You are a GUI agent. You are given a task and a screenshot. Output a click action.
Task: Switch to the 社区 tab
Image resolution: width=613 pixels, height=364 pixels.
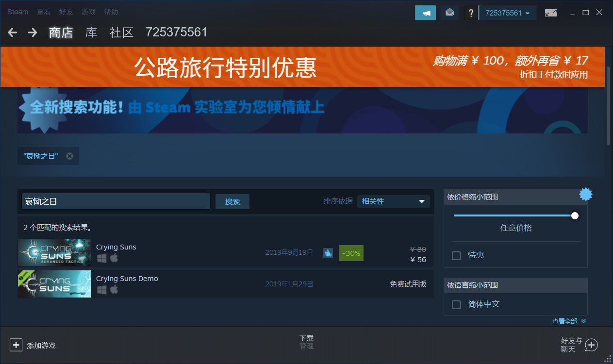click(121, 33)
